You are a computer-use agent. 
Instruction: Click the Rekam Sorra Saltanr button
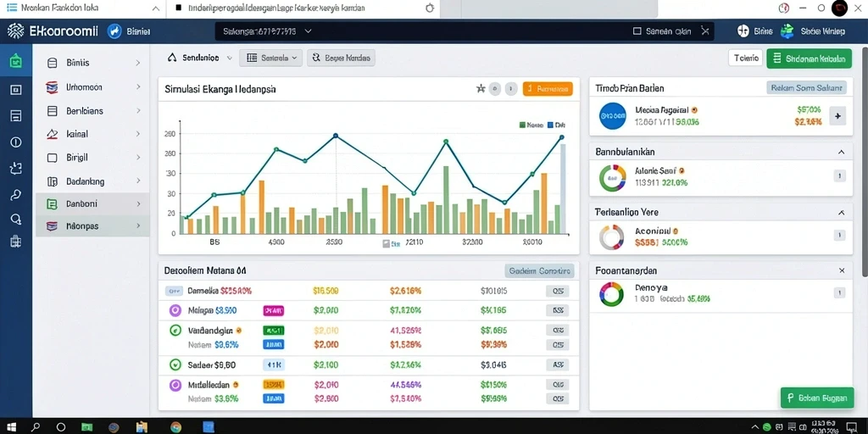[x=807, y=87]
